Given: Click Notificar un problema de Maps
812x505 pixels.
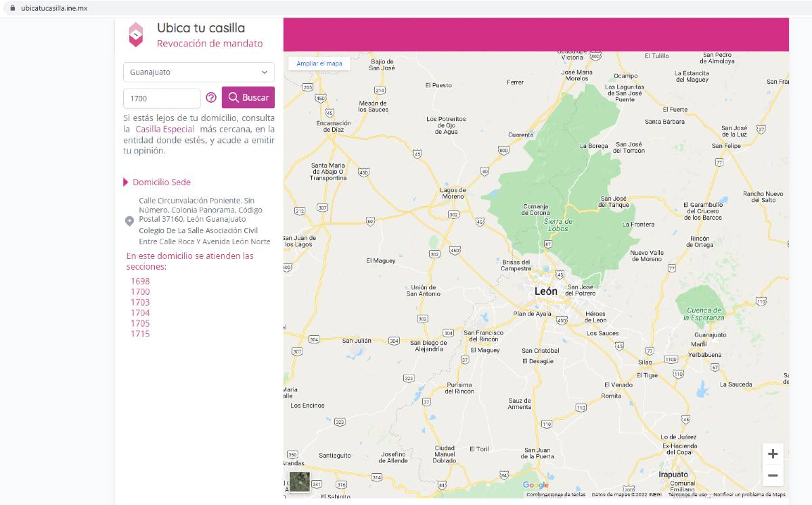Looking at the screenshot, I should (749, 495).
